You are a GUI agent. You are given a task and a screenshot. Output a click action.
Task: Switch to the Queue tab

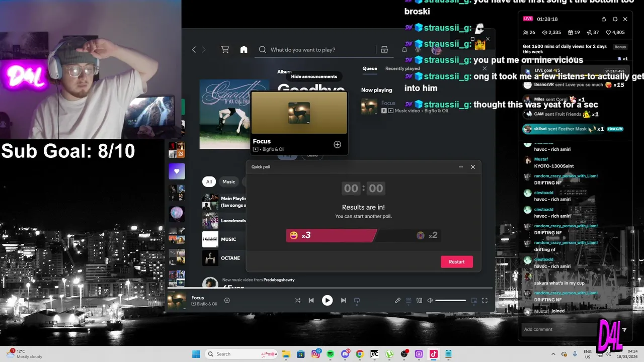click(370, 68)
